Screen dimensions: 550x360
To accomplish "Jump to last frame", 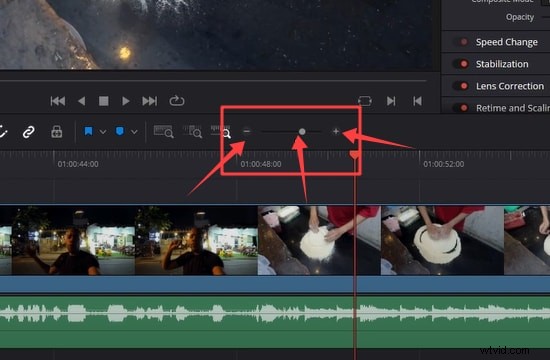I will [x=149, y=101].
